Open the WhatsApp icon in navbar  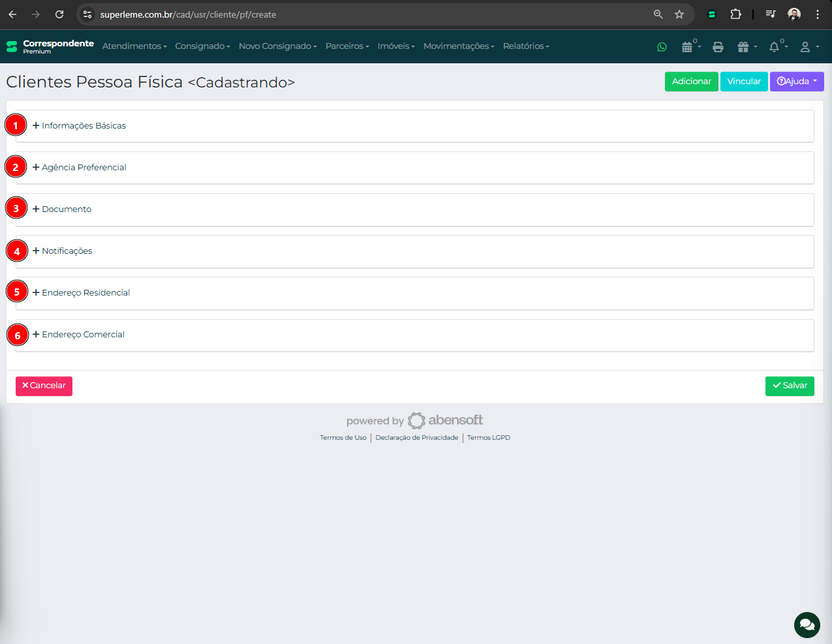[662, 47]
